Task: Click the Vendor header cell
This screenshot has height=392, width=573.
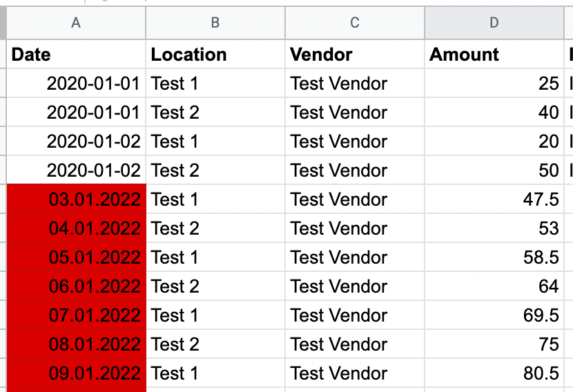Action: [x=354, y=54]
